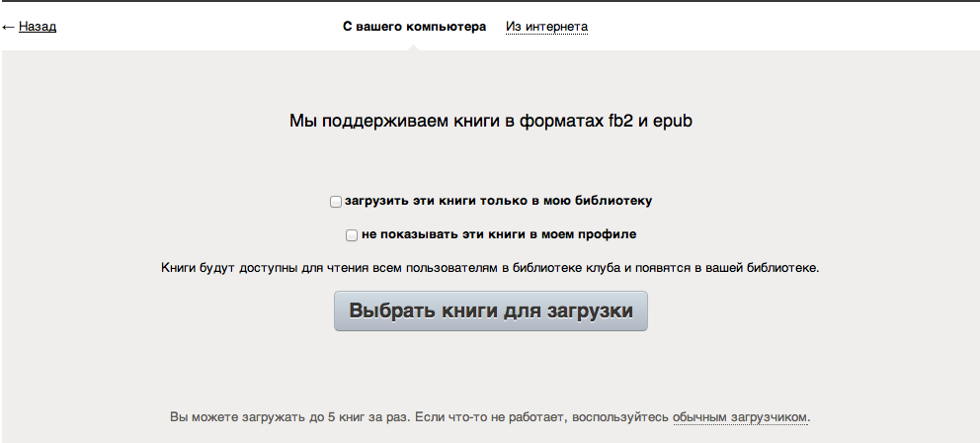
Task: Go back via the Назад link
Action: 38,27
